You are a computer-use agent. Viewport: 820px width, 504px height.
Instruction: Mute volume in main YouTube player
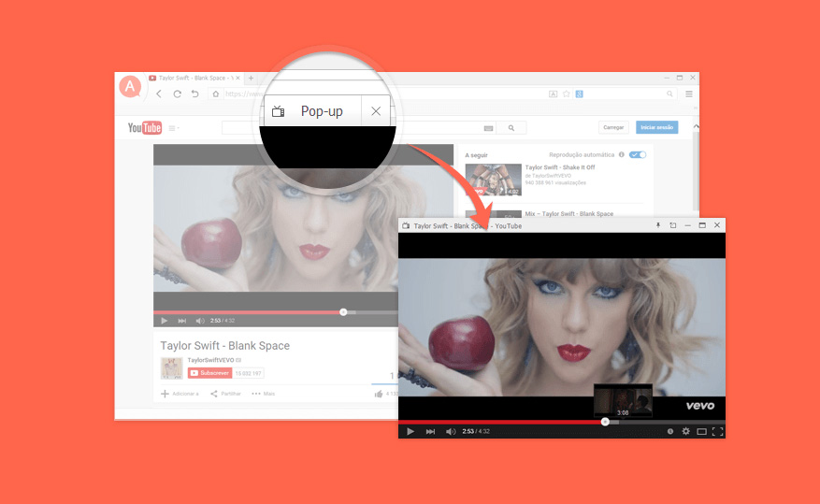click(x=200, y=321)
